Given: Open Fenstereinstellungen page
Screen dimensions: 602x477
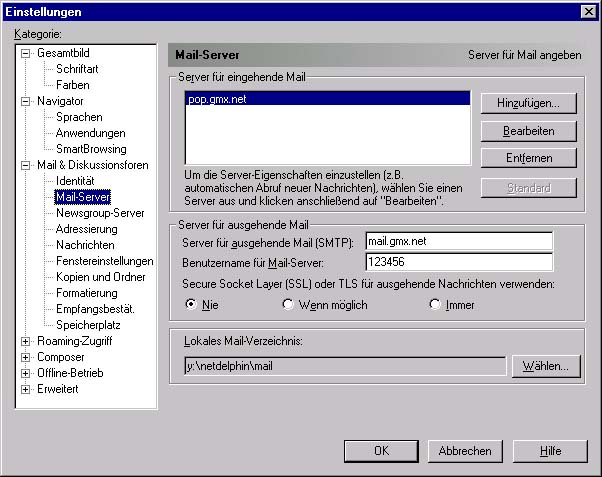Looking at the screenshot, I should click(x=104, y=261).
